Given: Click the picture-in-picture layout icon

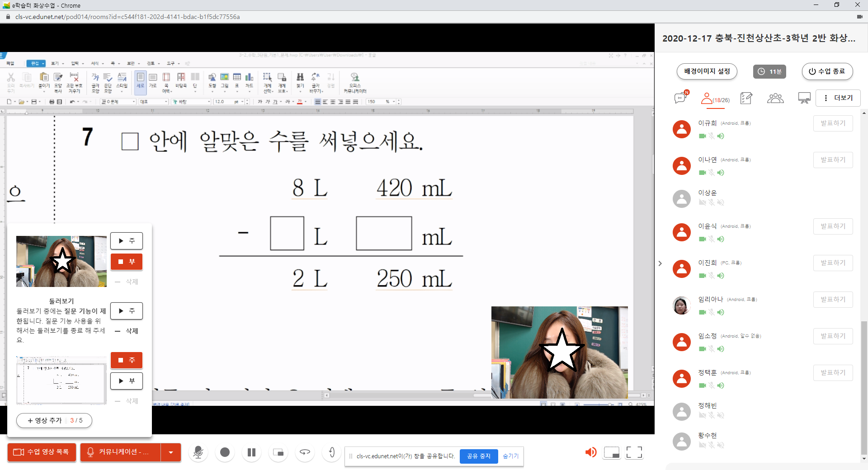Looking at the screenshot, I should 278,452.
